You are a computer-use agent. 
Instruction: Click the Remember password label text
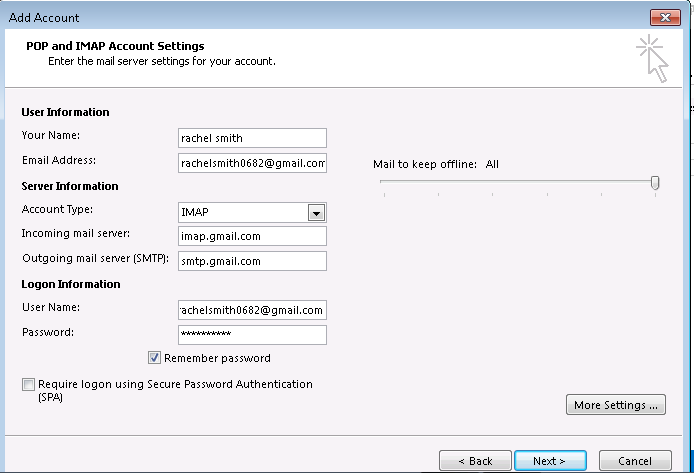(217, 358)
